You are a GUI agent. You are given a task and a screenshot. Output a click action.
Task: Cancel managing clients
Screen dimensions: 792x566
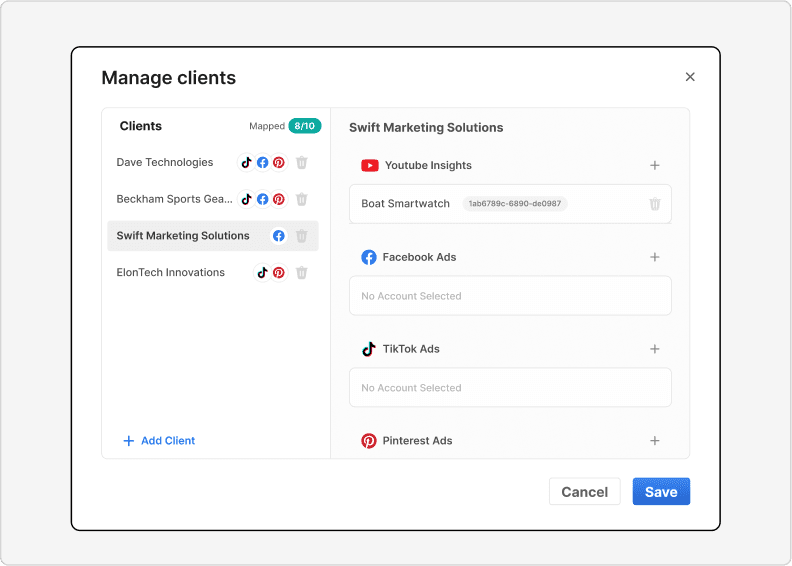(x=584, y=492)
